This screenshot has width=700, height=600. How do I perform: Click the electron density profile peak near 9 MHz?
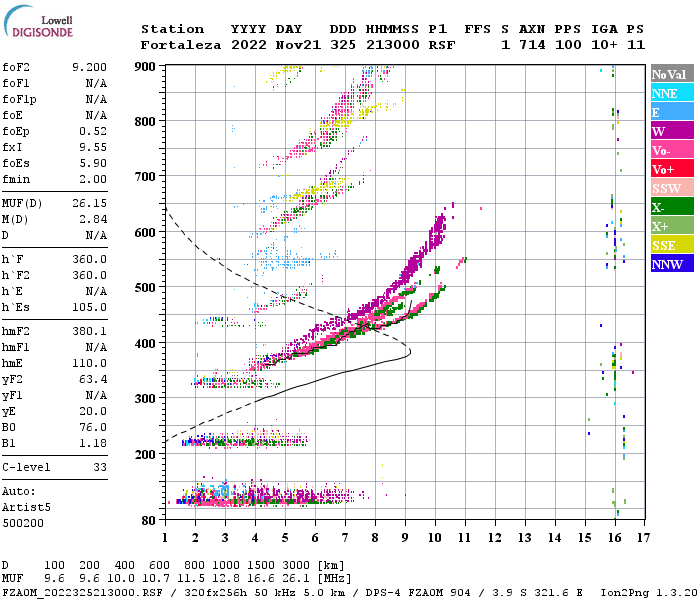[x=409, y=352]
